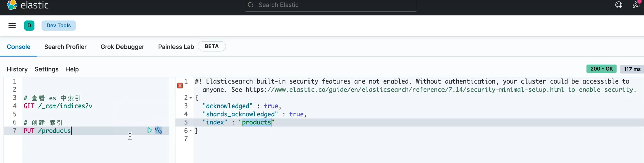
Task: Click the 117 ms response time badge
Action: tap(632, 69)
